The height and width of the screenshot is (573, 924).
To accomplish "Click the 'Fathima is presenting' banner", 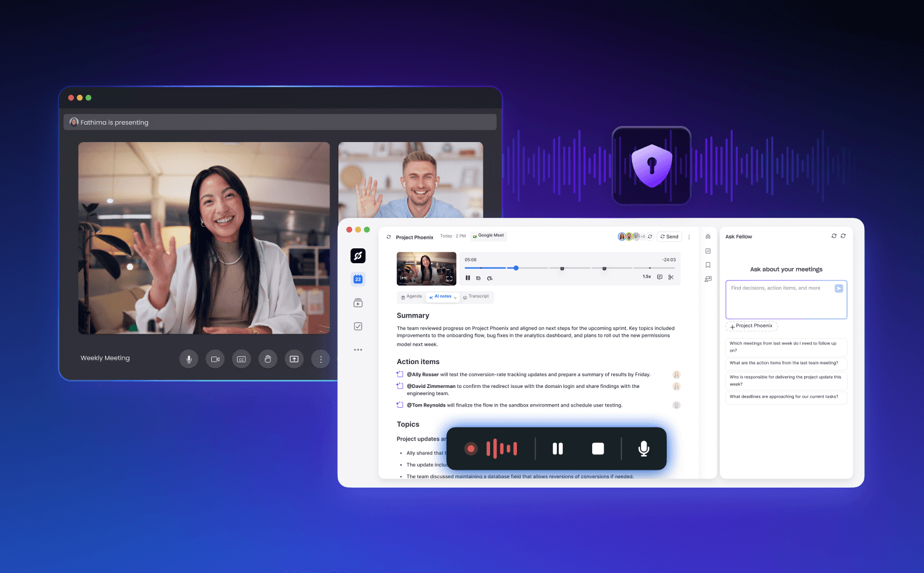I will (x=280, y=122).
